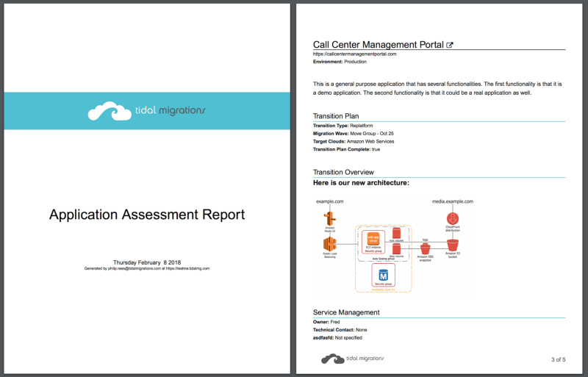
Task: Click Target Clouds: Amazon Web Services line
Action: tap(354, 141)
